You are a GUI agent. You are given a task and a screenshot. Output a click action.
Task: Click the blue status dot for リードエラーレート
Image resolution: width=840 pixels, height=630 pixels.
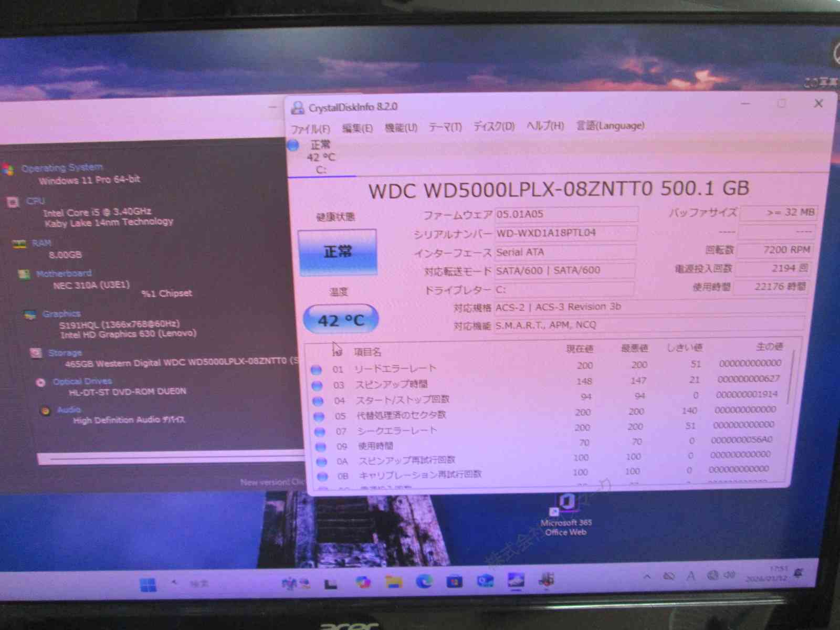click(x=316, y=370)
